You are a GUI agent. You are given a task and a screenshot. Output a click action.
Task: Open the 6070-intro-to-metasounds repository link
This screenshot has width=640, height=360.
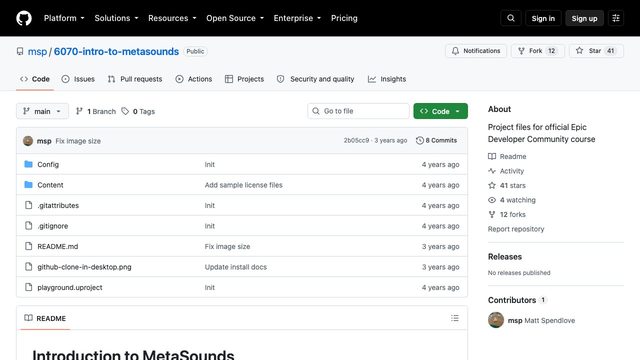116,51
